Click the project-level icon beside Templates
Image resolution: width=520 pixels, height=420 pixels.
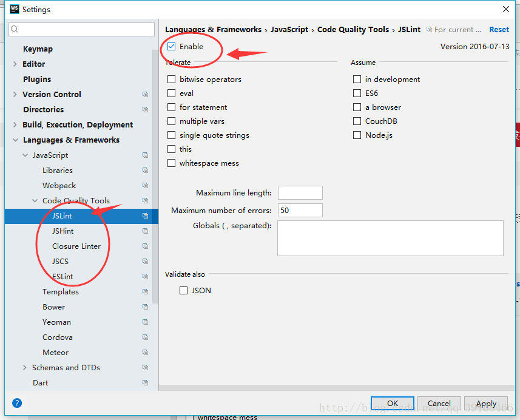click(145, 291)
